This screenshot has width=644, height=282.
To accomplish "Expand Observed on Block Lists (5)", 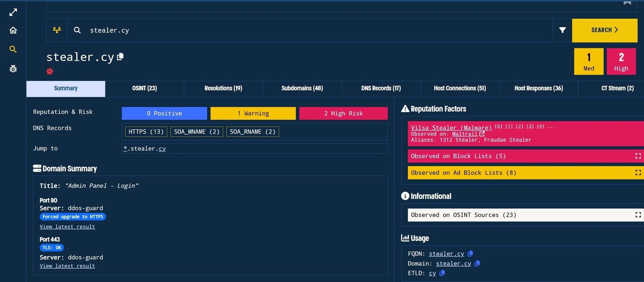I will pos(638,156).
